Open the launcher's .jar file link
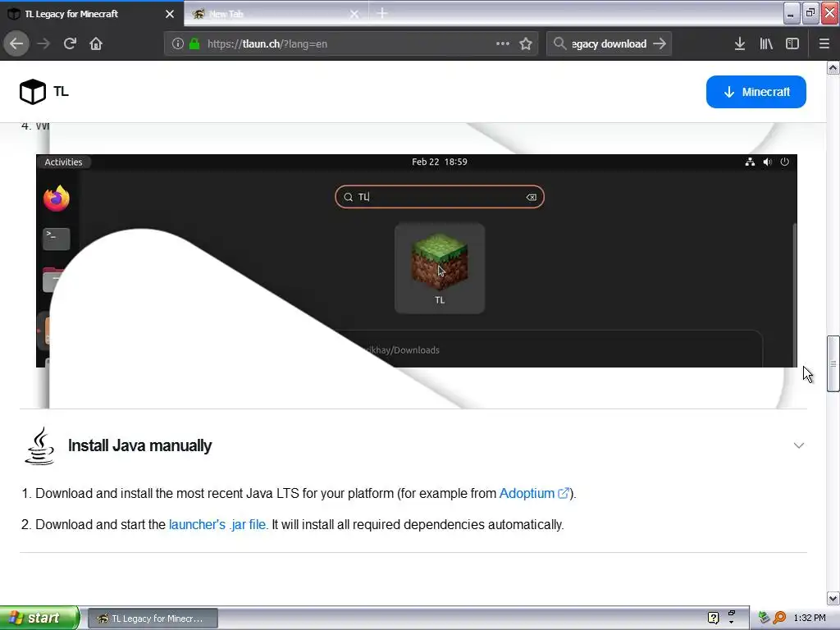840x630 pixels. pos(218,524)
